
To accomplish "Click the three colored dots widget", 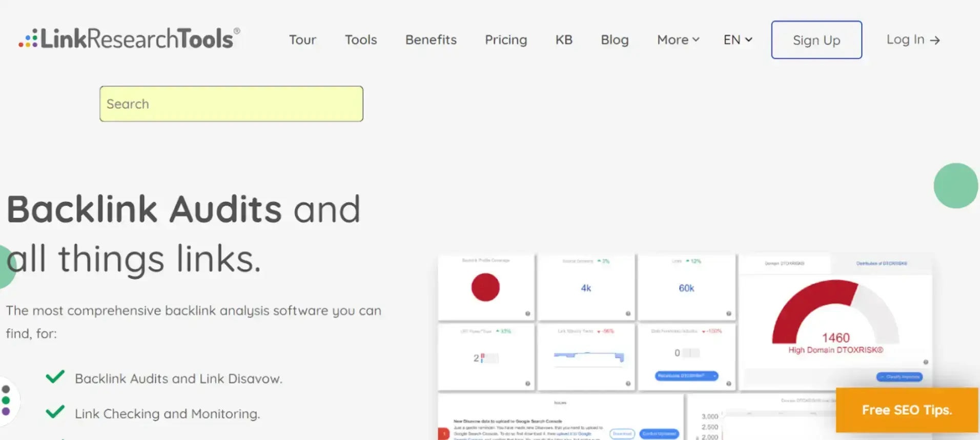I will click(x=6, y=400).
